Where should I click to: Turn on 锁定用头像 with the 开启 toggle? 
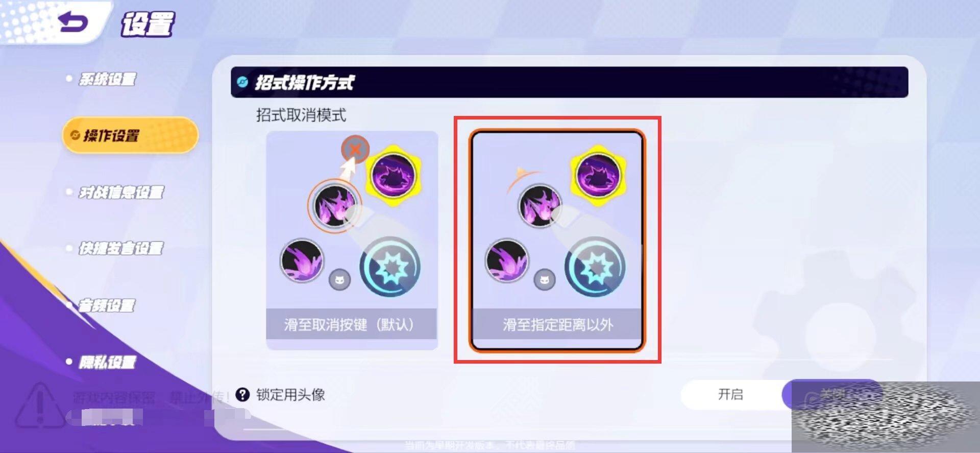coord(731,394)
